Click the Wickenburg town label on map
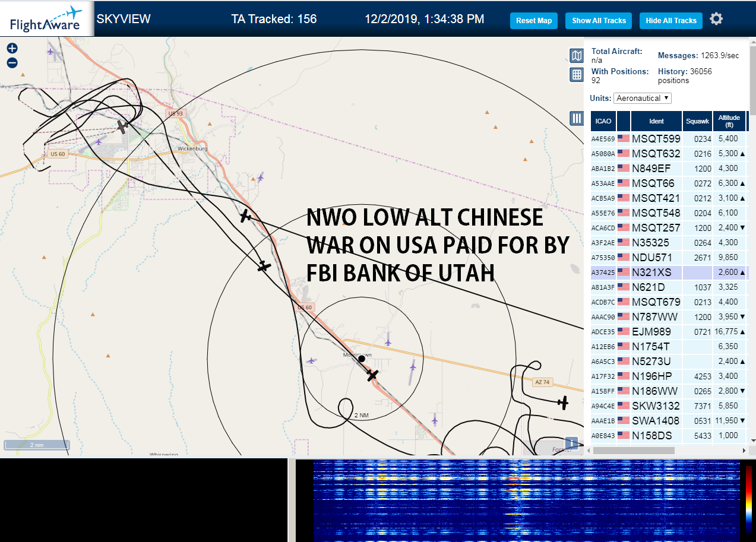This screenshot has height=542, width=756. (x=192, y=148)
